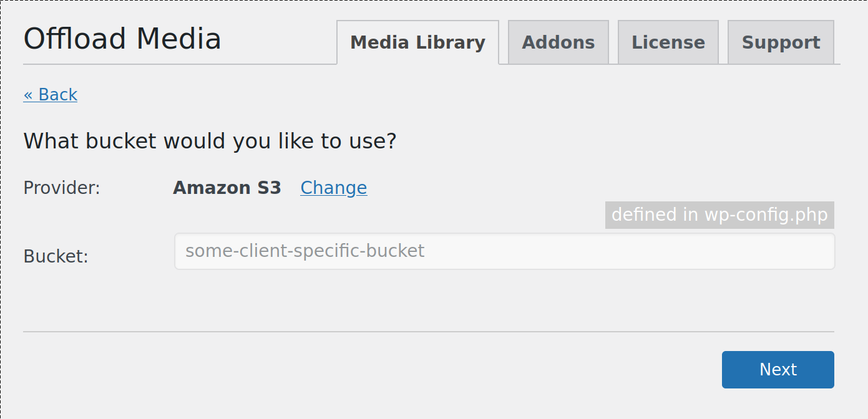Select the Provider label

61,188
